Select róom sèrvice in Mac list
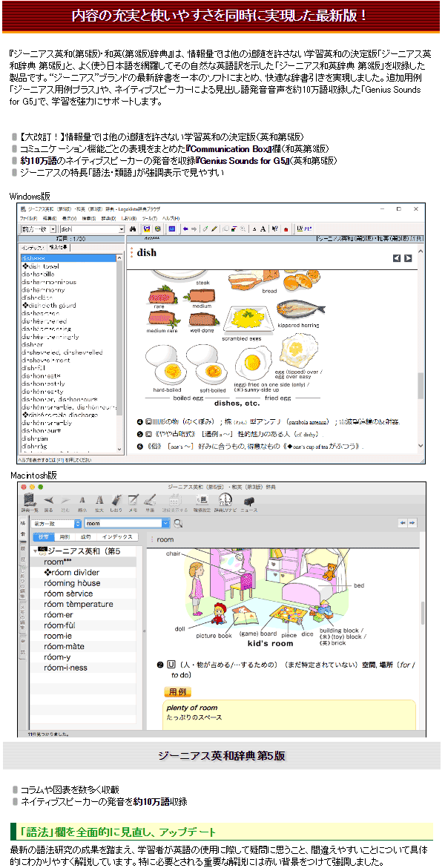This screenshot has height=868, width=445. pos(68,594)
